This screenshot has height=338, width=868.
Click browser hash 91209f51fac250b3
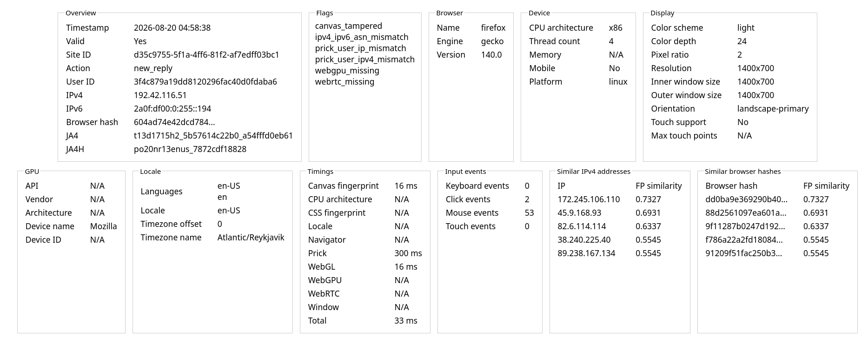coord(743,253)
